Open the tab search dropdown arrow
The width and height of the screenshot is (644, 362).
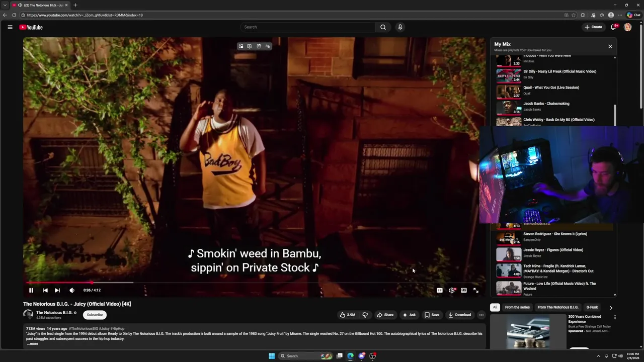click(5, 5)
